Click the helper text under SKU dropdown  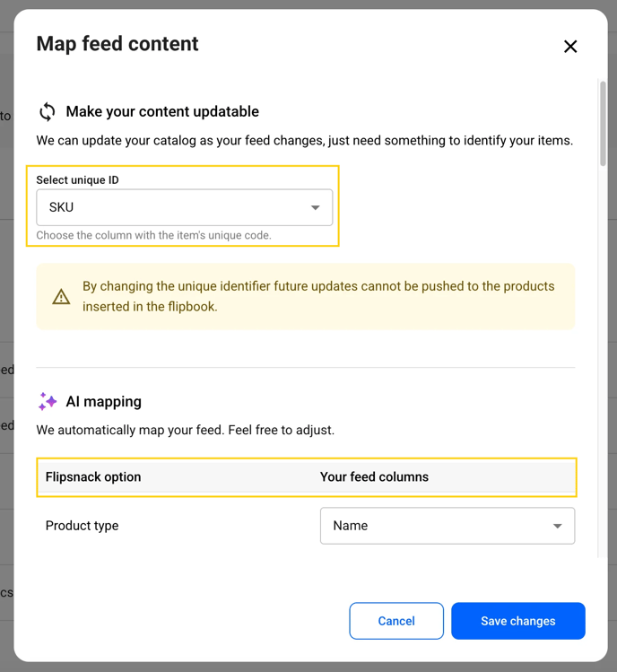(153, 235)
